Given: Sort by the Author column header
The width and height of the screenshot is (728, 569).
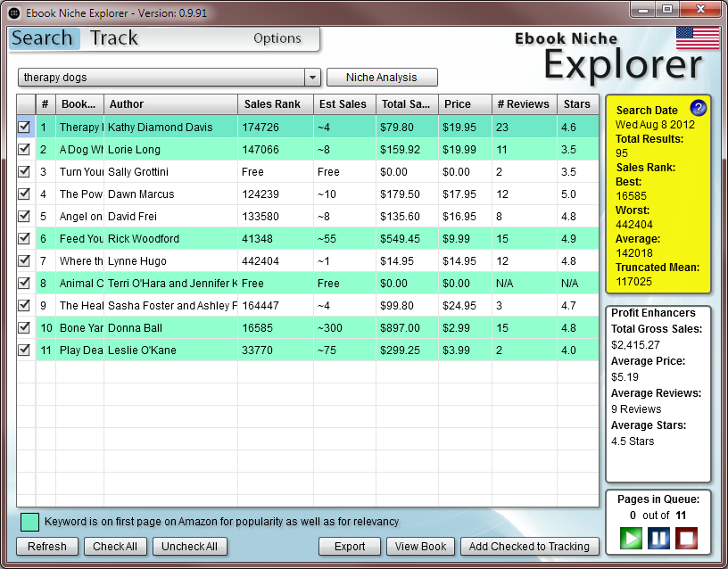Looking at the screenshot, I should [171, 104].
